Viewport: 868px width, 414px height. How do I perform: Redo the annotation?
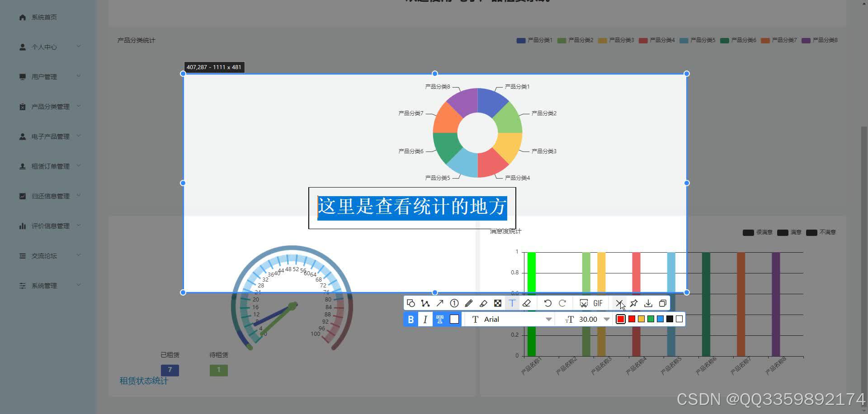coord(562,303)
